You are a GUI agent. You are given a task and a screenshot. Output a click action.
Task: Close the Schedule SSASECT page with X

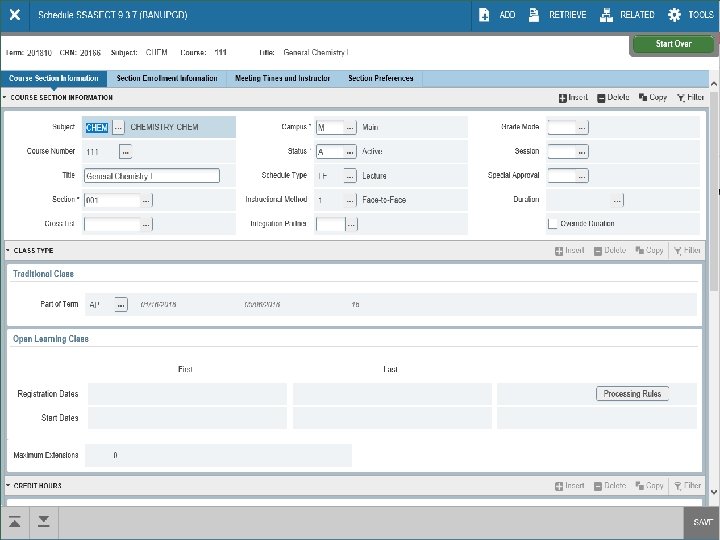[15, 15]
